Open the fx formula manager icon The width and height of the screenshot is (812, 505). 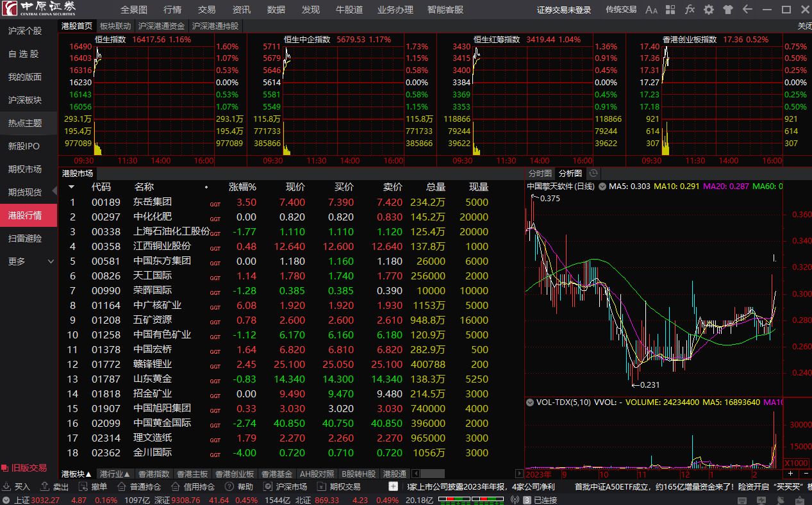point(690,10)
